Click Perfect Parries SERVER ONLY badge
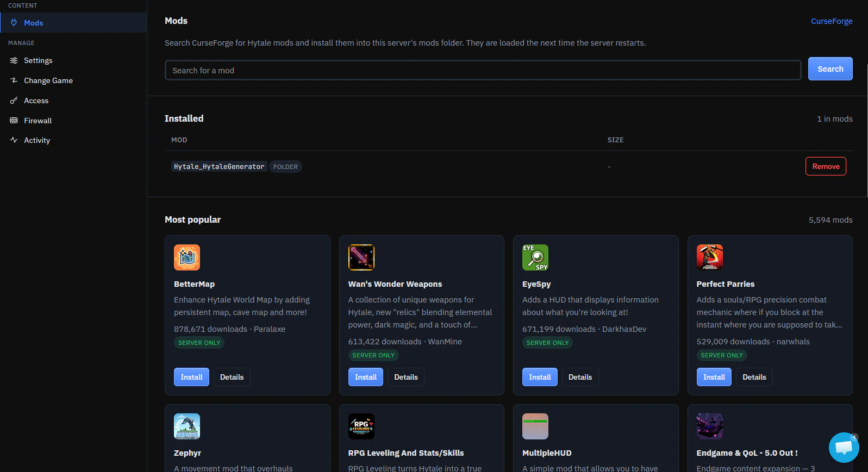868x472 pixels. pyautogui.click(x=722, y=355)
